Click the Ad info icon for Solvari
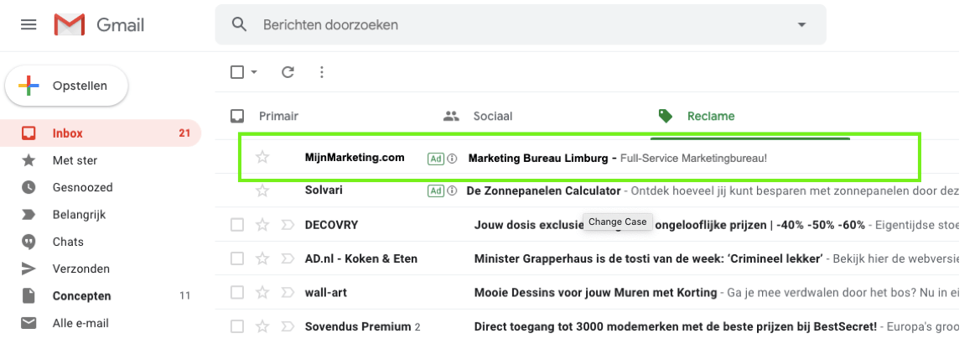Viewport: 980px width, 339px height. 453,190
